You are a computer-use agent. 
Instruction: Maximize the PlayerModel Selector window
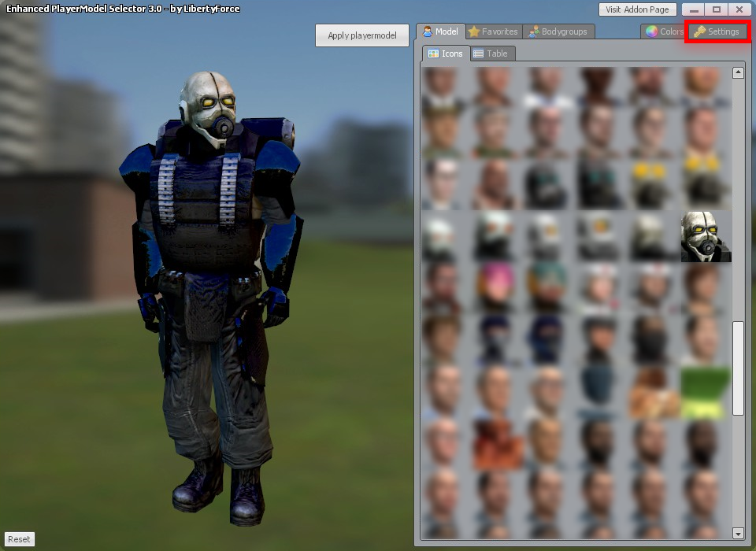[x=717, y=9]
